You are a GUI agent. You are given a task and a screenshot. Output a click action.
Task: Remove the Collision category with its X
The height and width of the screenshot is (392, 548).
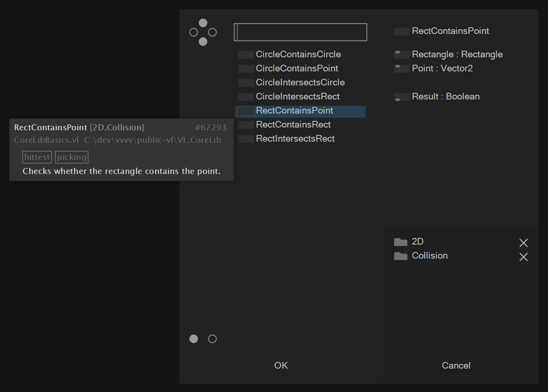[x=523, y=257]
